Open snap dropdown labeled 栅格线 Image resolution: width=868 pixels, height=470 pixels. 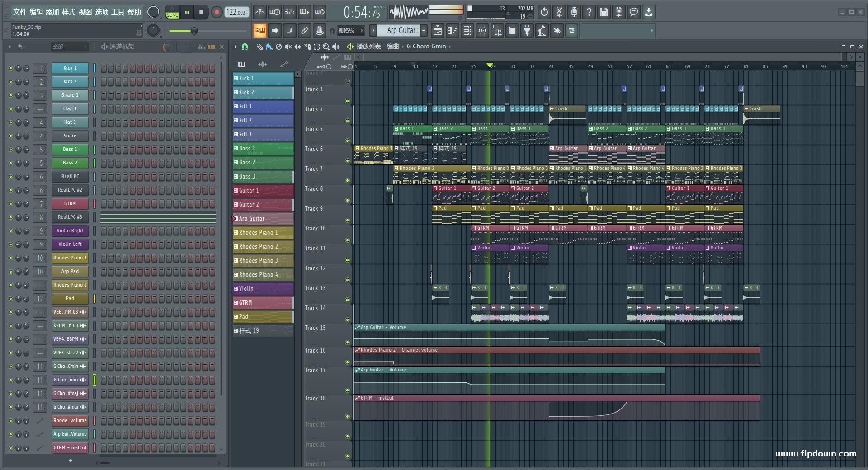pos(350,30)
